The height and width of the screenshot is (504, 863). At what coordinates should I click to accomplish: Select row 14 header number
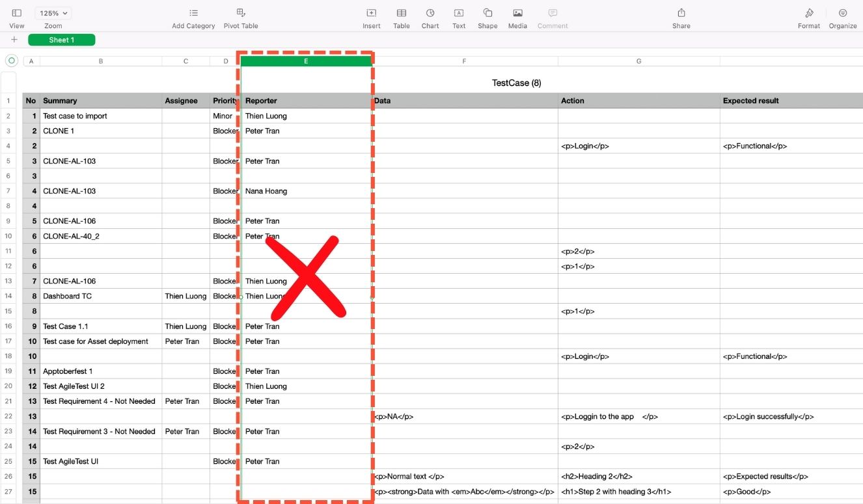(x=8, y=296)
